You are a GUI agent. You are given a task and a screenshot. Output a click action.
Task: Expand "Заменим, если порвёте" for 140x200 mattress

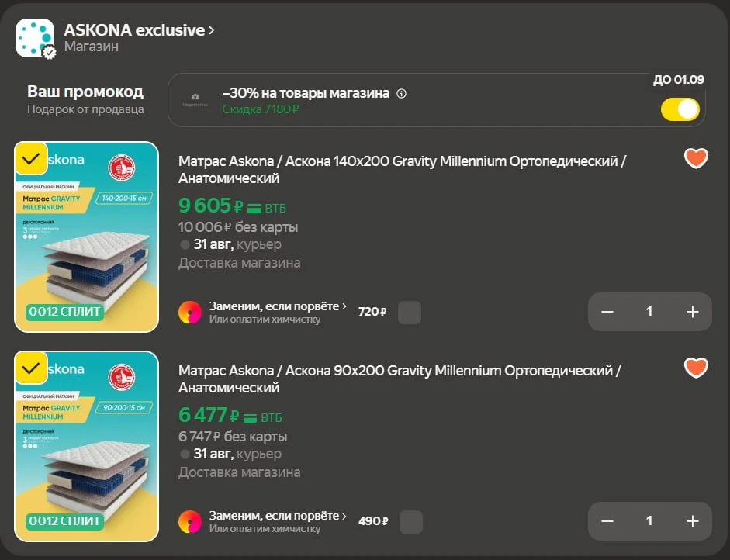(x=278, y=306)
